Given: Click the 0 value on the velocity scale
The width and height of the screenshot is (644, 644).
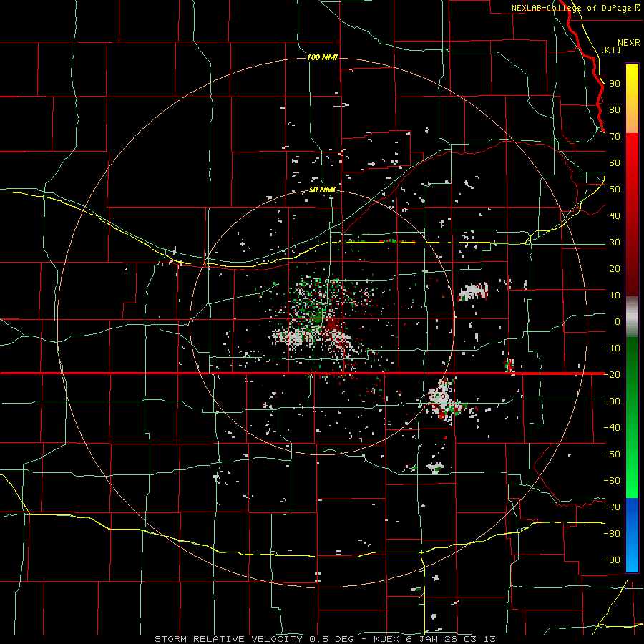Looking at the screenshot, I should click(618, 322).
